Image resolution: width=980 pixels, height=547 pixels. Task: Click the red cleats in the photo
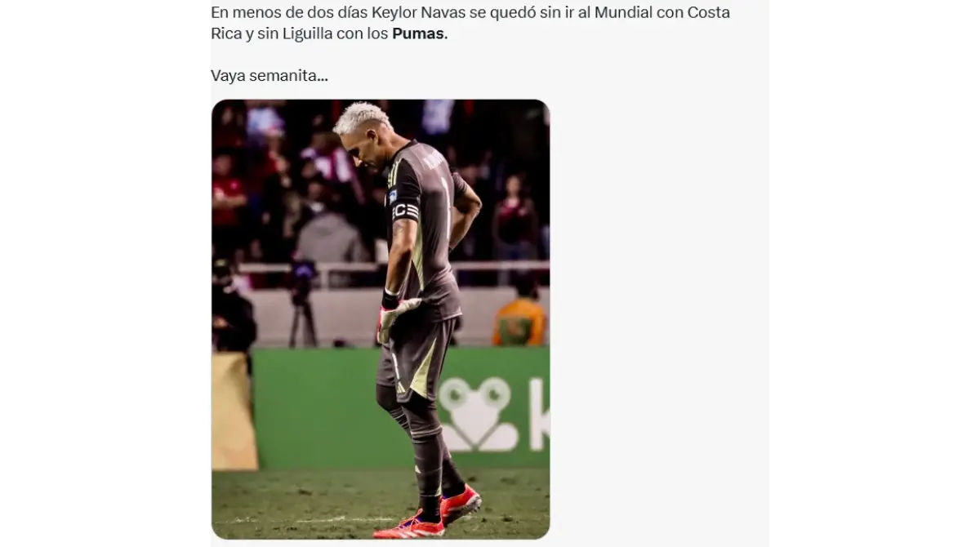[x=439, y=512]
